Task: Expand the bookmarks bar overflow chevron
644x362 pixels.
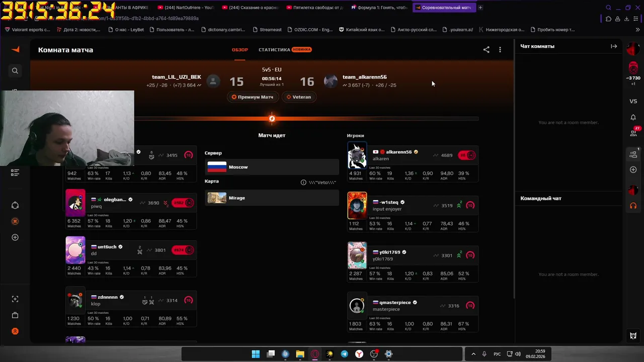Action: click(637, 30)
